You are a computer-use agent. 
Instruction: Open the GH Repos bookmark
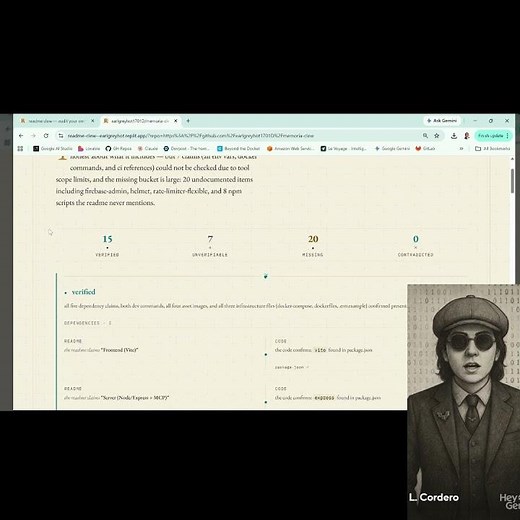[119, 149]
